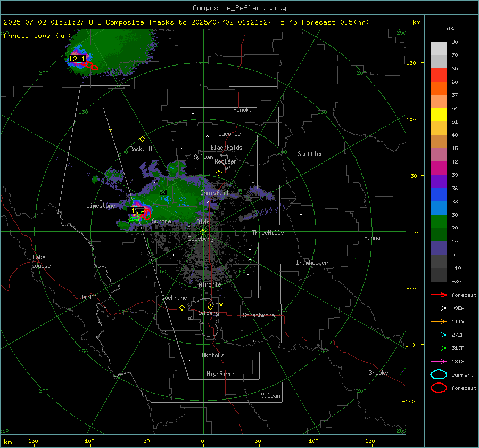Click the Ponoka city label
479x448 pixels.
pyautogui.click(x=243, y=110)
